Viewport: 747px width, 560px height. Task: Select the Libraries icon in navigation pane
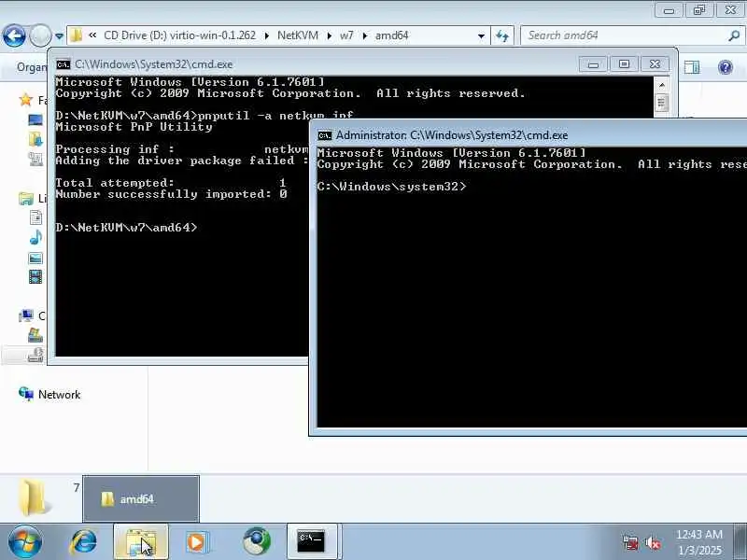(x=26, y=198)
